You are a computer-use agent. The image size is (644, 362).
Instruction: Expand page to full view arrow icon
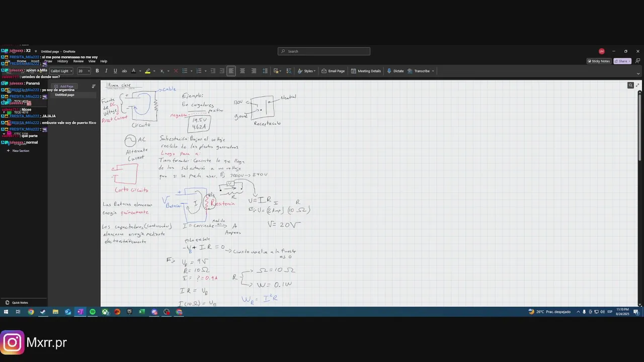pos(638,85)
